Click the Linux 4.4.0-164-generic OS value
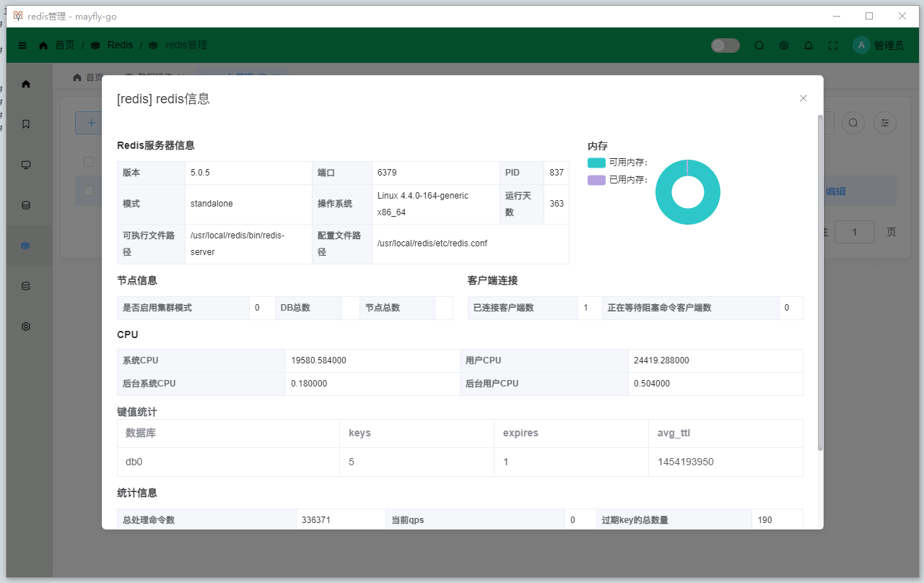This screenshot has height=583, width=924. tap(423, 204)
